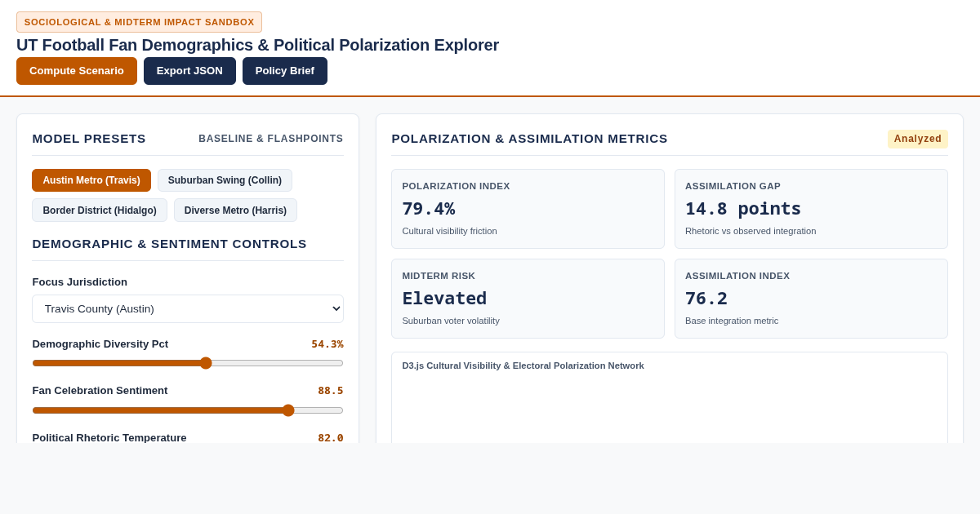Click the Suburban voter volatility caption
The image size is (980, 514).
click(451, 321)
